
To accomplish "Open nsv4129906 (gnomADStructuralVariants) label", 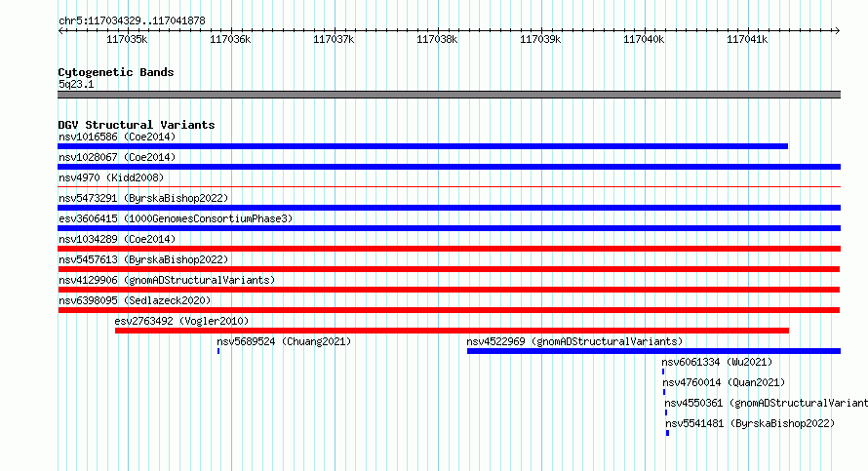I will (167, 280).
